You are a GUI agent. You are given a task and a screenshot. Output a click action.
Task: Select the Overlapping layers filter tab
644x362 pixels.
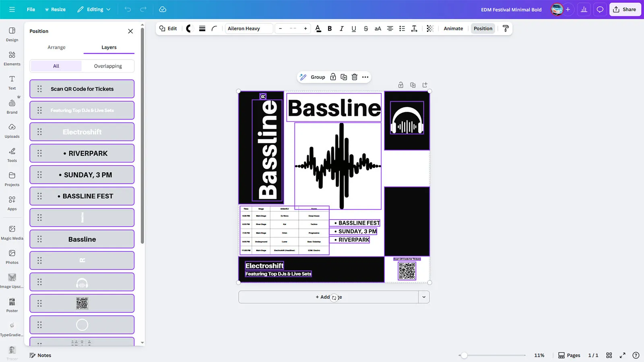108,66
